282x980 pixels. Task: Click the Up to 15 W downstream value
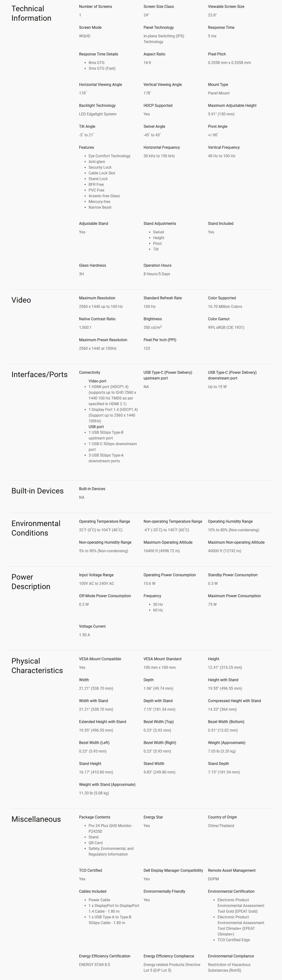pos(217,387)
